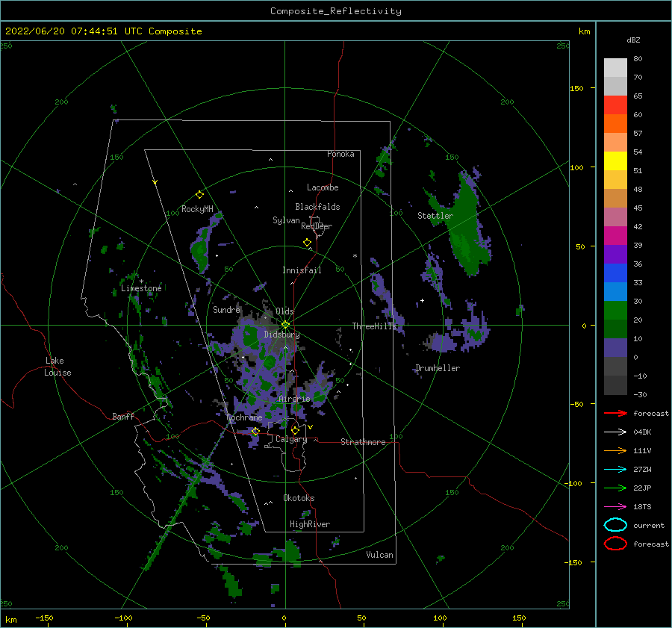This screenshot has height=628, width=672.
Task: Click the red forecast ellipse icon
Action: click(615, 544)
